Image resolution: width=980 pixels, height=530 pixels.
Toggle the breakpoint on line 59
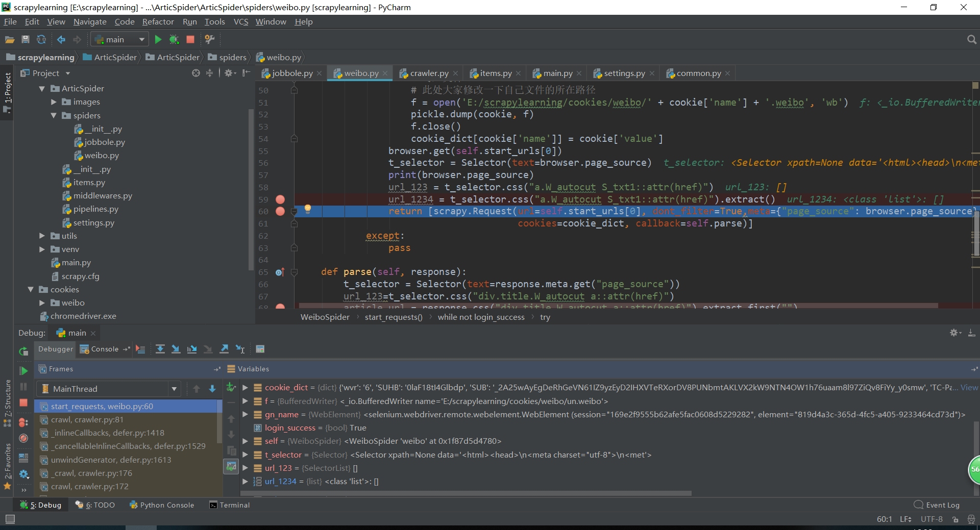280,199
